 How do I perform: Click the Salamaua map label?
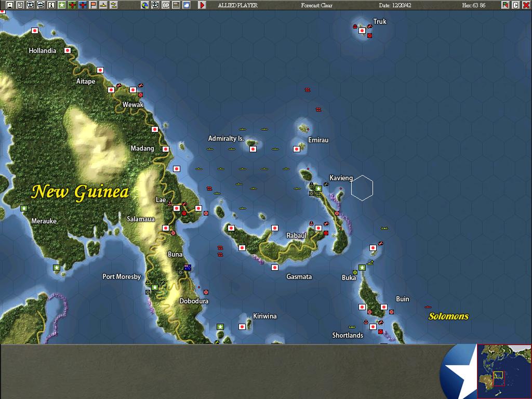(140, 219)
